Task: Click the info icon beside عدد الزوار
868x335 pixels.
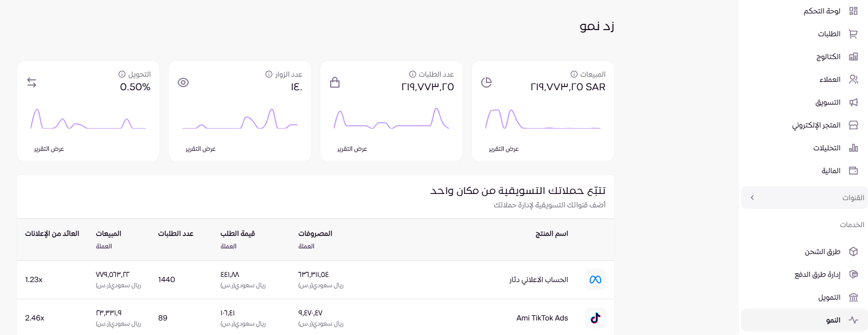Action: coord(269,74)
